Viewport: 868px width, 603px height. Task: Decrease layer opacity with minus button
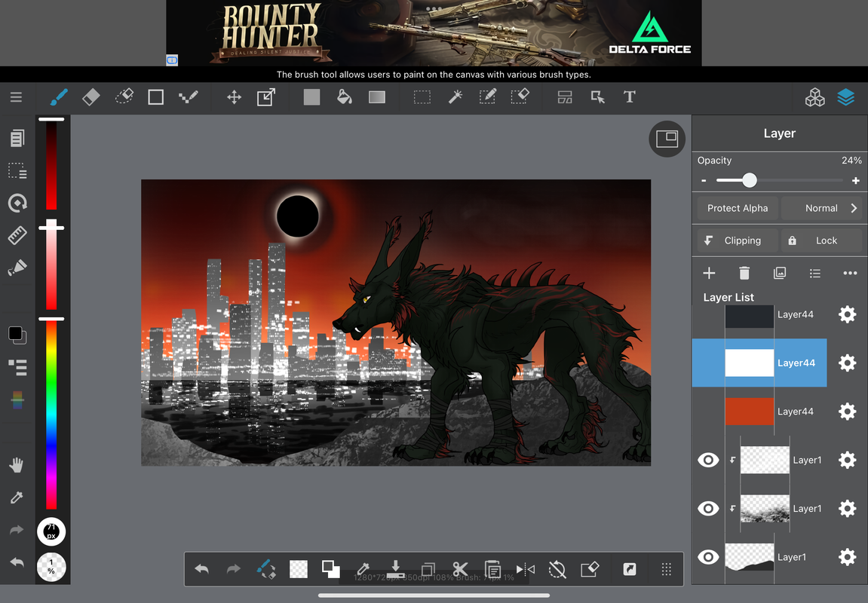(x=704, y=180)
